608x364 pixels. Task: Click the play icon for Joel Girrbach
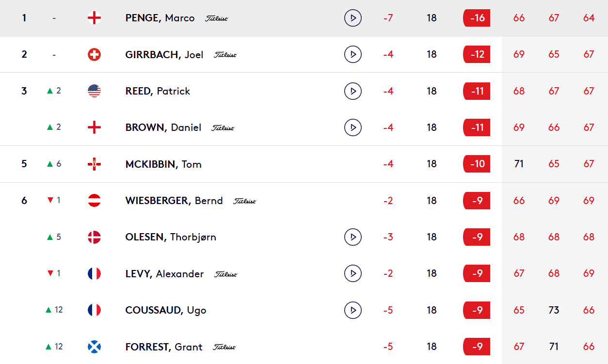(353, 54)
